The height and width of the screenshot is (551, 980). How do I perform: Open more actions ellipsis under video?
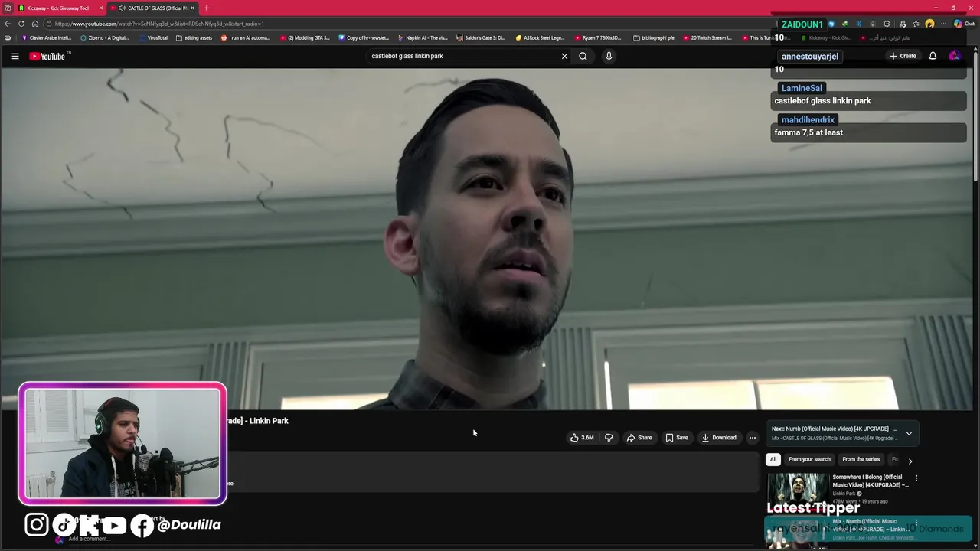point(752,438)
